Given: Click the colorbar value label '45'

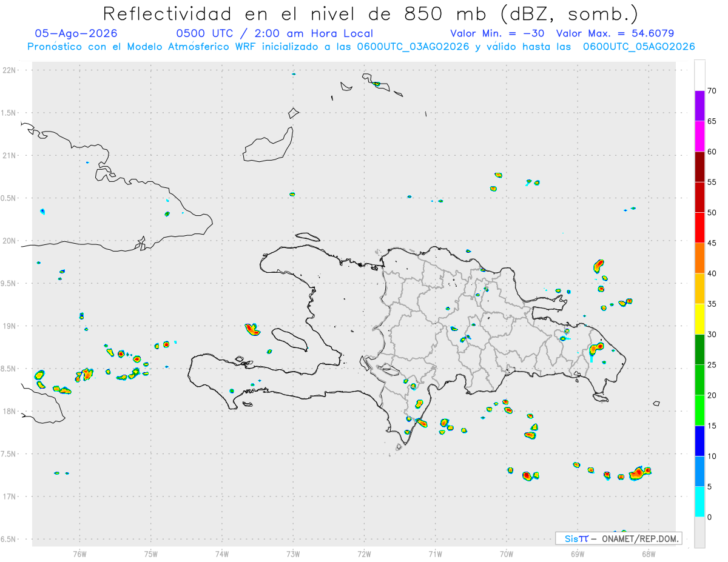Looking at the screenshot, I should coord(712,243).
